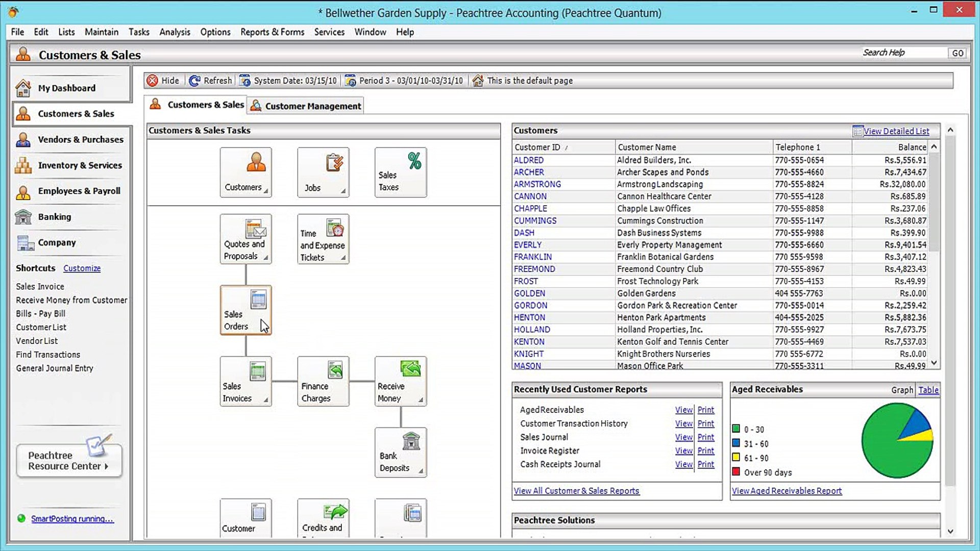Expand Customers icon dropdown arrow

[x=266, y=191]
